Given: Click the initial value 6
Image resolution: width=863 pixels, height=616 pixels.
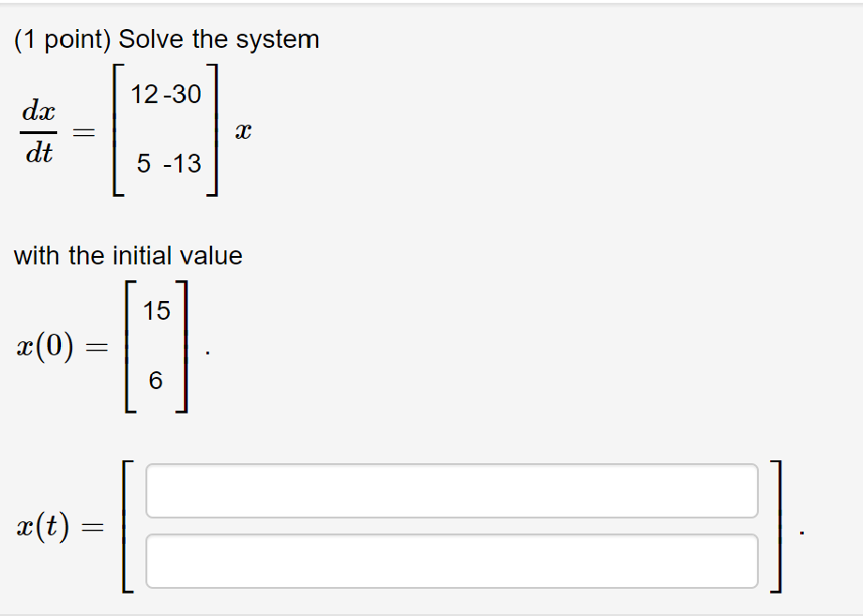Looking at the screenshot, I should (x=154, y=379).
